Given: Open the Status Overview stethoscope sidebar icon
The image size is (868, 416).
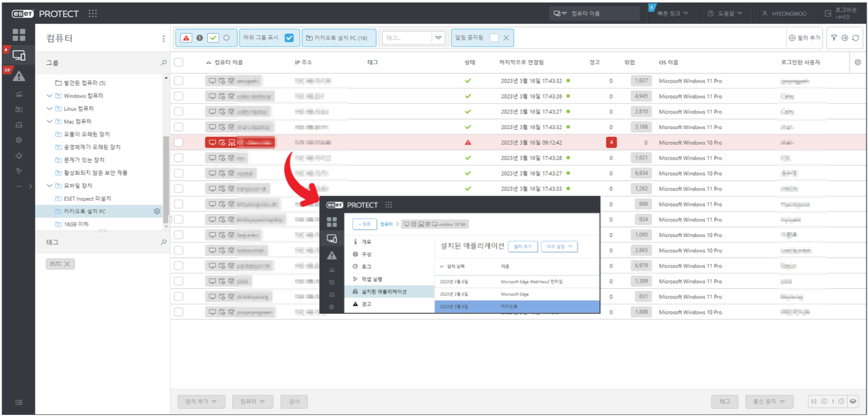Looking at the screenshot, I should (x=19, y=171).
